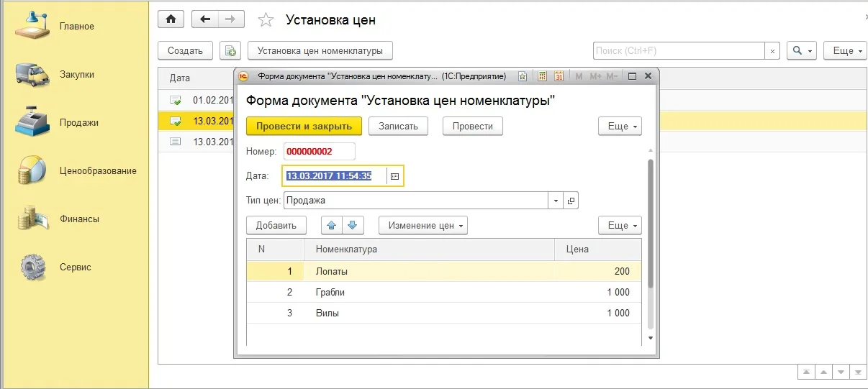
Task: Open the Еще menu beside Провести
Action: coord(620,126)
